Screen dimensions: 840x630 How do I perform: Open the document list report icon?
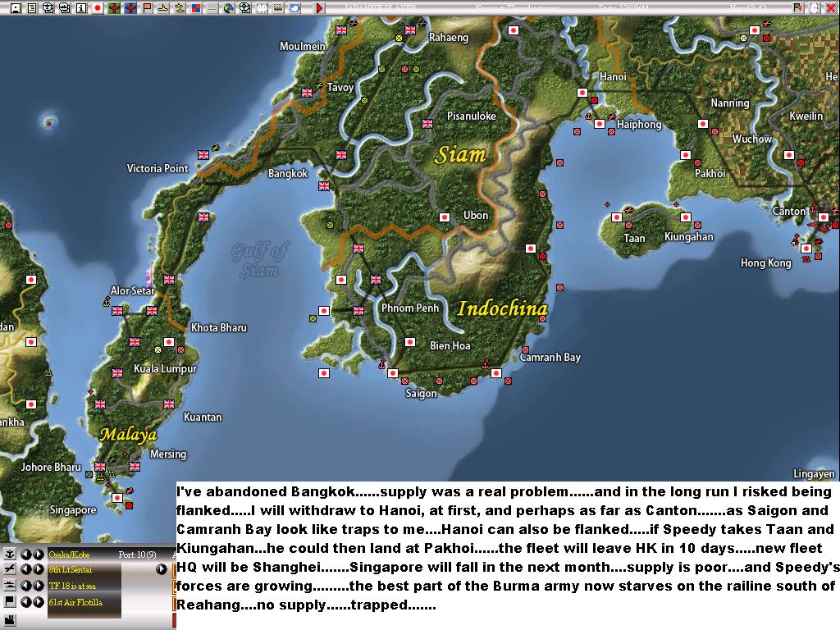[32, 8]
